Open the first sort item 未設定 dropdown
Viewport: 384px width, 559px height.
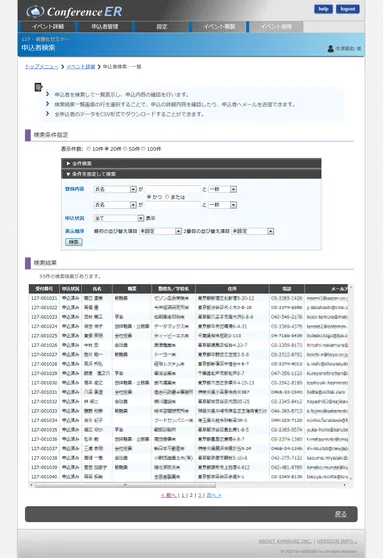coord(160,231)
